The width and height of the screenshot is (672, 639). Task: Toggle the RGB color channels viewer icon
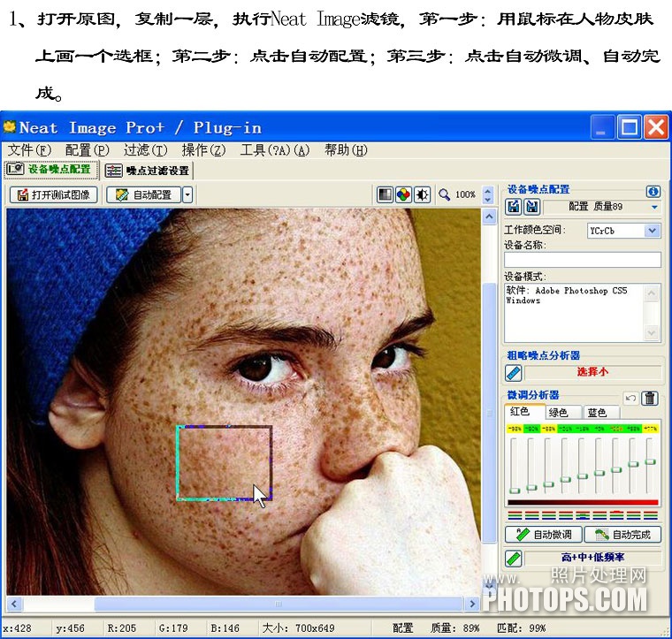(x=403, y=194)
